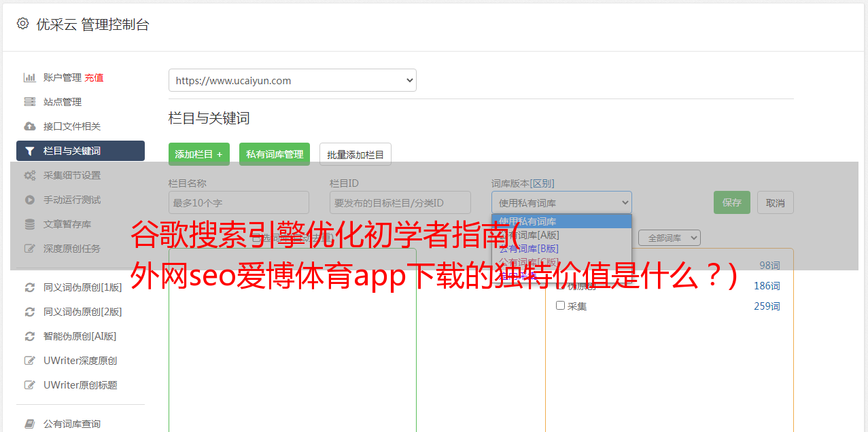The height and width of the screenshot is (432, 868).
Task: Click the database icon for 文章暂存库
Action: (30, 224)
